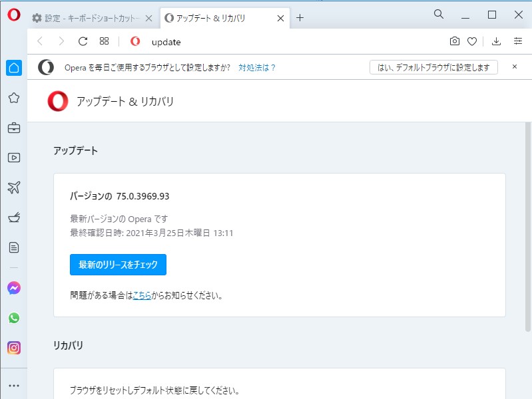Click Opera site icon in address bar

click(135, 41)
